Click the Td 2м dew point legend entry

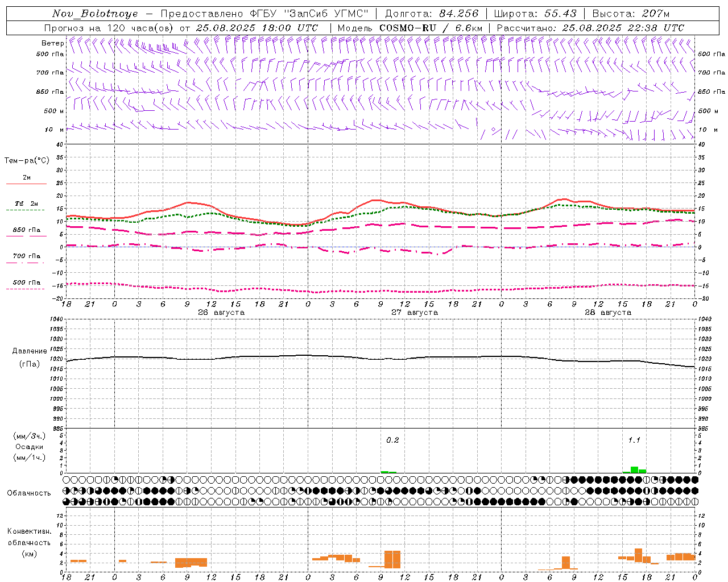(26, 204)
